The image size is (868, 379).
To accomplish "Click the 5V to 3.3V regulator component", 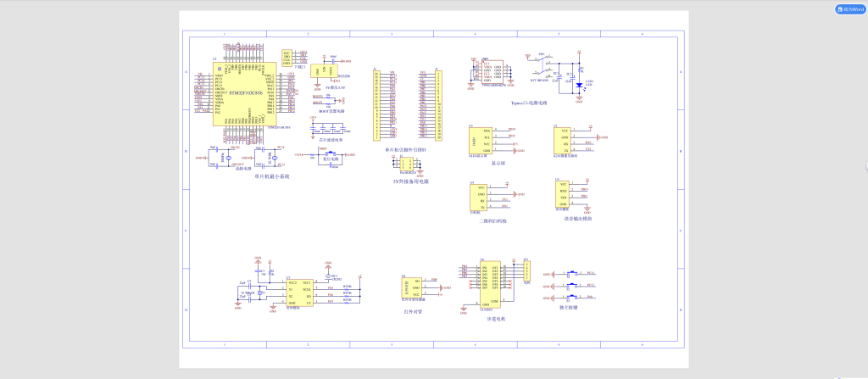I will tap(322, 70).
